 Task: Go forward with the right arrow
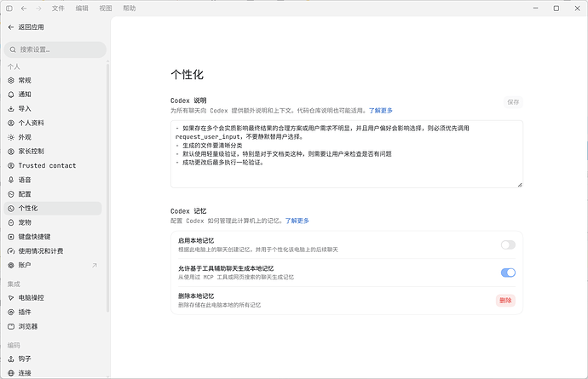(38, 9)
